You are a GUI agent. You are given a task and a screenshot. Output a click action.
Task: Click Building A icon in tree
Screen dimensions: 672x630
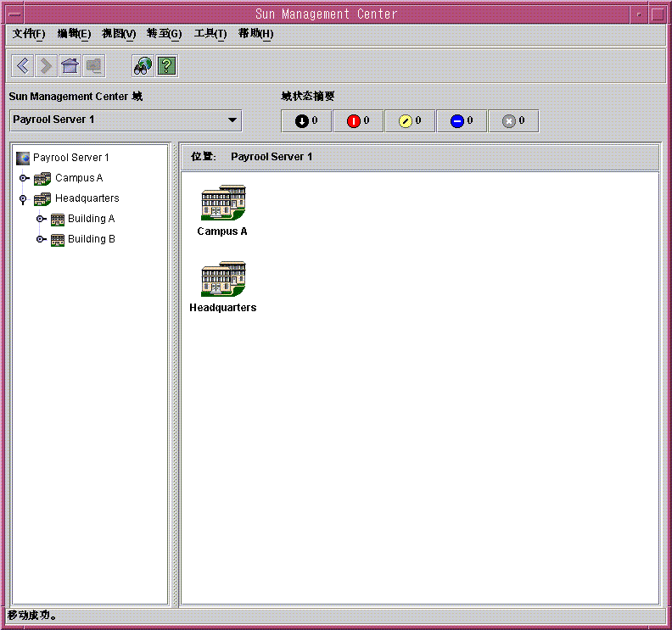[58, 220]
